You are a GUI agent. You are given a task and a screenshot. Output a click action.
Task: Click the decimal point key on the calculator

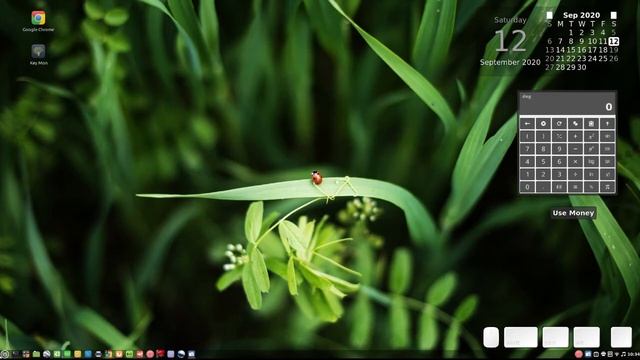click(543, 187)
